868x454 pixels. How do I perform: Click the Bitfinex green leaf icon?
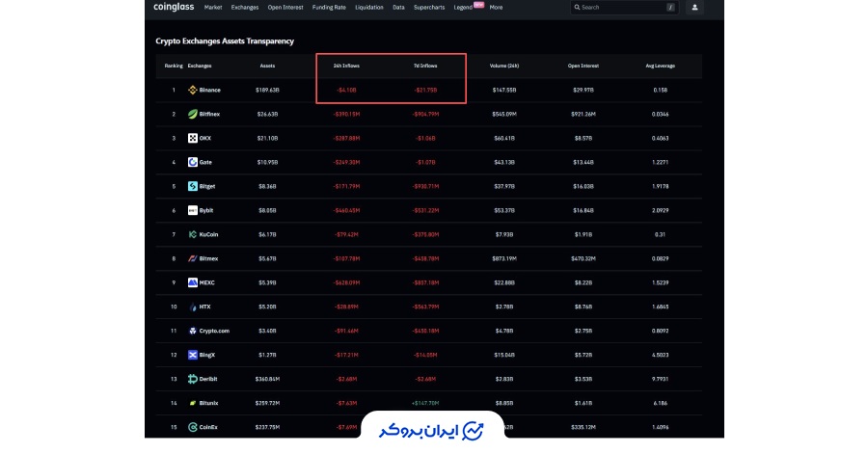click(x=193, y=114)
